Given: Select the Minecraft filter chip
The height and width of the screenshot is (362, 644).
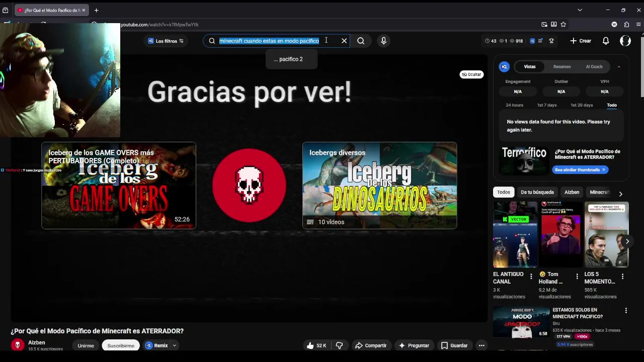Looking at the screenshot, I should pos(600,192).
